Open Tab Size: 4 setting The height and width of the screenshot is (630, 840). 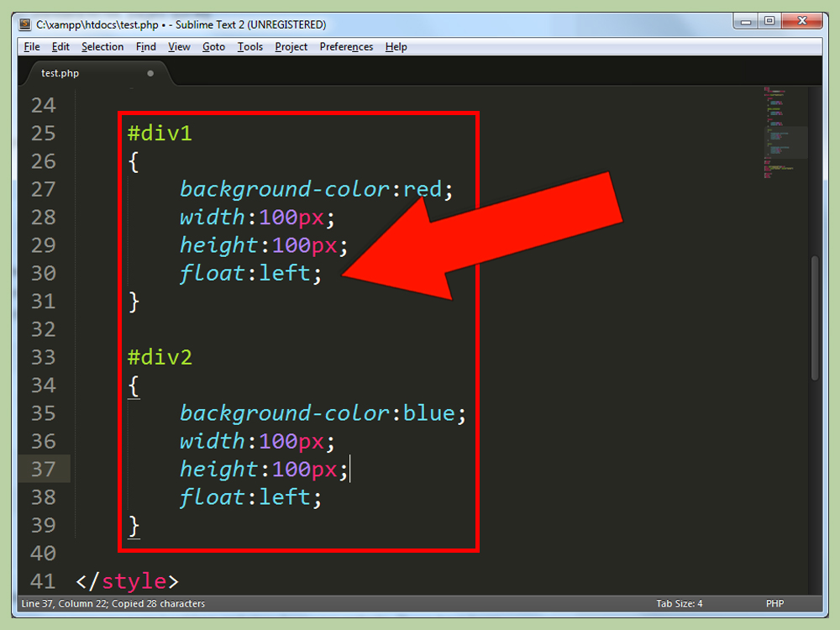coord(679,603)
